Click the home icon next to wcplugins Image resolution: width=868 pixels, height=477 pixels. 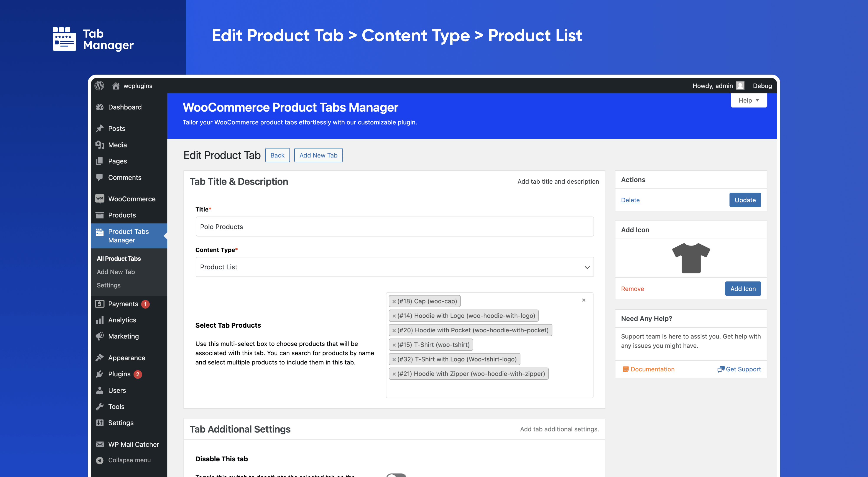(116, 86)
